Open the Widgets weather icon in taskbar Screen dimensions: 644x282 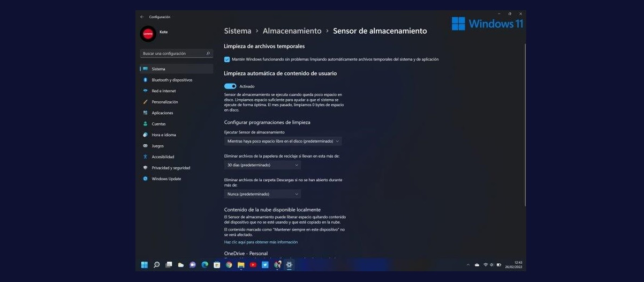click(181, 264)
